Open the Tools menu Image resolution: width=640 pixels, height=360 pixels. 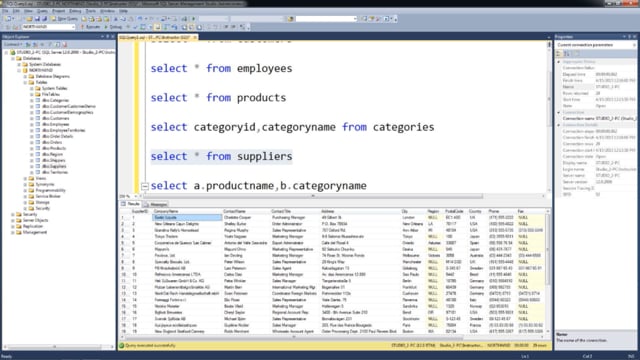91,11
